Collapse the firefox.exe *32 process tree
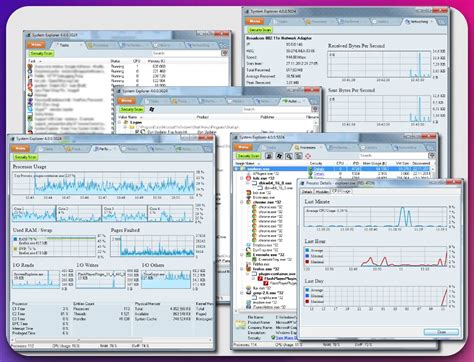Screen dimensions: 474x362 [x=242, y=269]
